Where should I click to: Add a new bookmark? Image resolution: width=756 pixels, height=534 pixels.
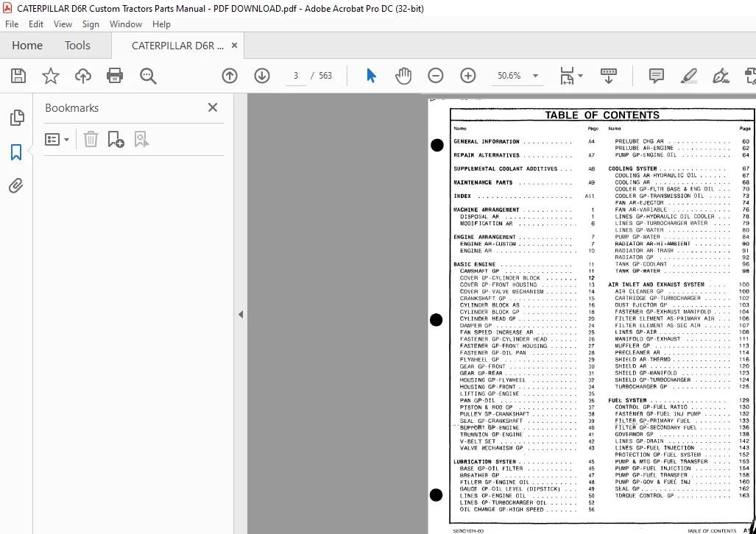(x=116, y=140)
